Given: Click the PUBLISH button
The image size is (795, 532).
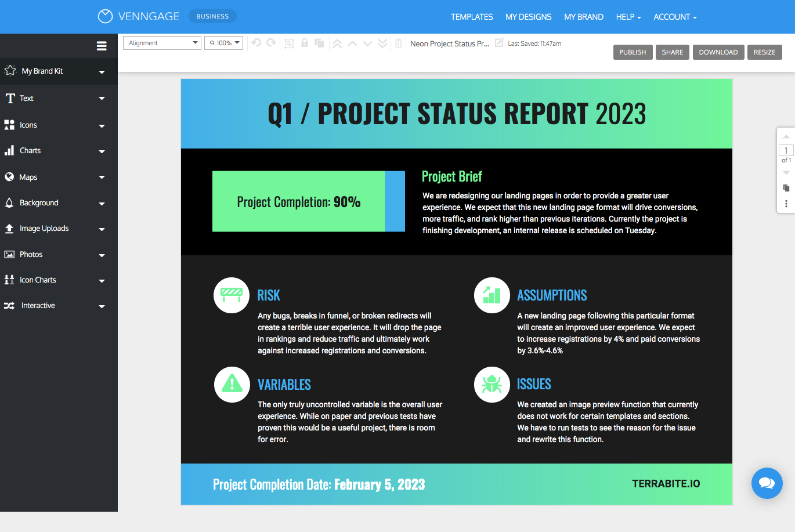Looking at the screenshot, I should click(x=633, y=52).
